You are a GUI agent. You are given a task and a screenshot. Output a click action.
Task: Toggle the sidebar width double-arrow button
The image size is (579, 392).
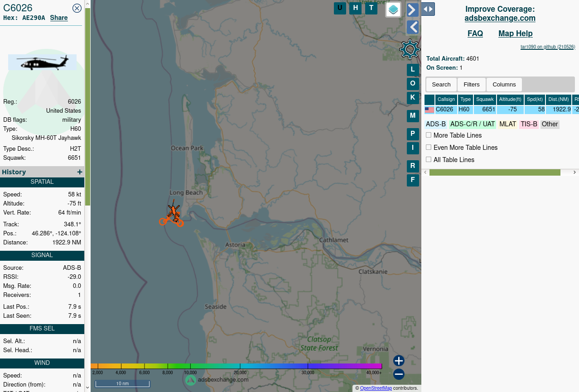tap(428, 9)
